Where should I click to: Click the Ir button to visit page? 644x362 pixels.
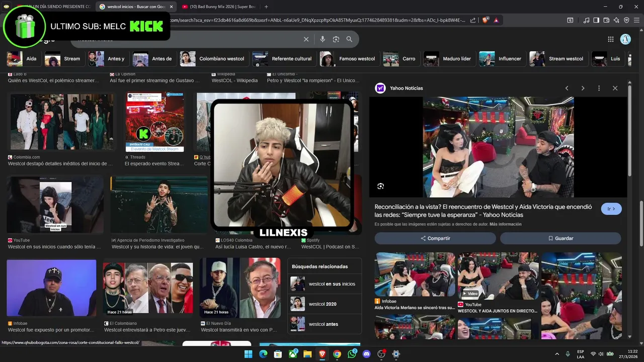pyautogui.click(x=611, y=209)
